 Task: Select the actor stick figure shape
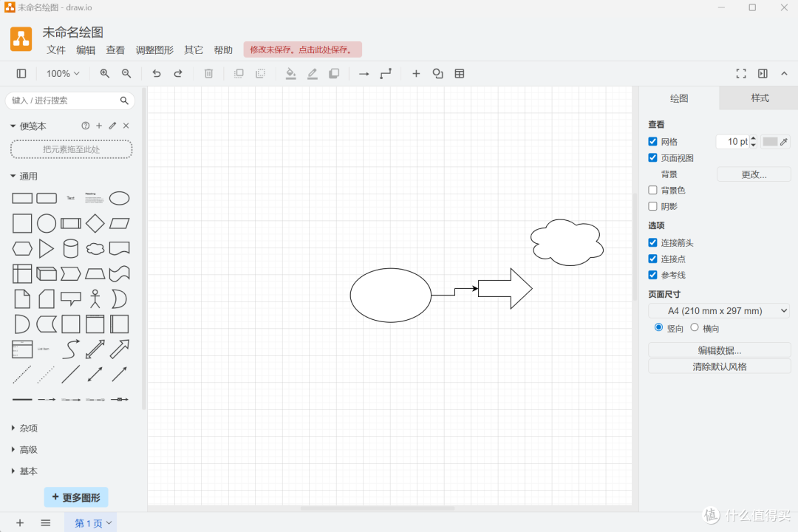pos(95,299)
